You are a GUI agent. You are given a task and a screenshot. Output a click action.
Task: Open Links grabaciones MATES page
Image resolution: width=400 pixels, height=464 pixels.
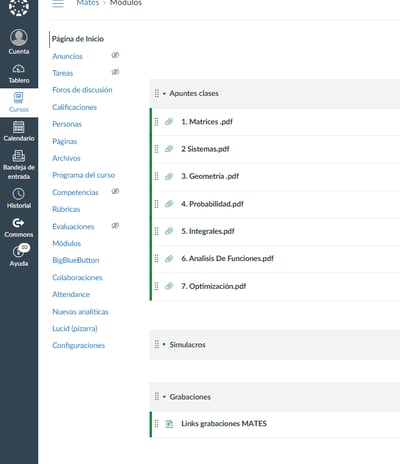(x=224, y=424)
